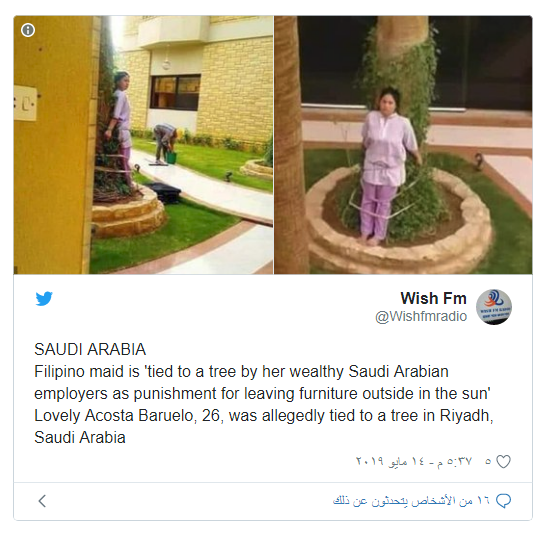Image resolution: width=547 pixels, height=533 pixels.
Task: Open the Arabic '16 people talking' link
Action: [x=412, y=501]
